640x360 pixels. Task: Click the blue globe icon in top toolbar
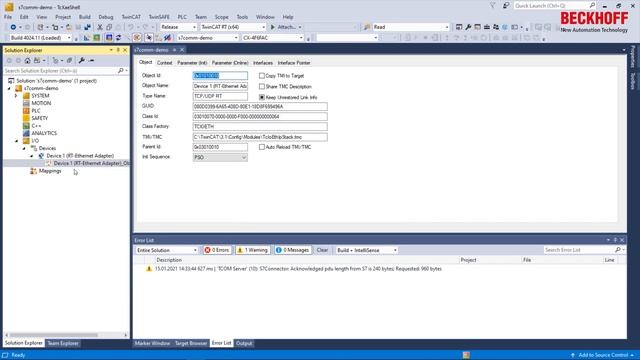[505, 27]
